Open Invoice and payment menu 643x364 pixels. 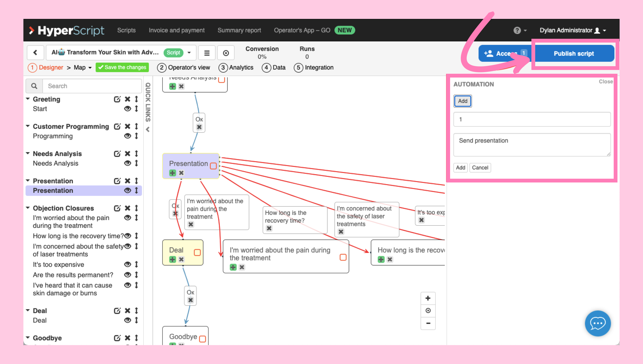coord(177,30)
